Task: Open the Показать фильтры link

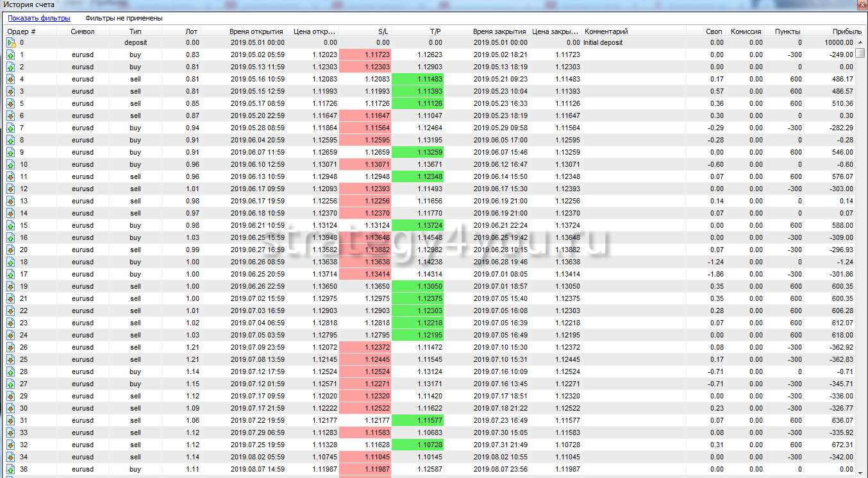Action: pos(39,19)
